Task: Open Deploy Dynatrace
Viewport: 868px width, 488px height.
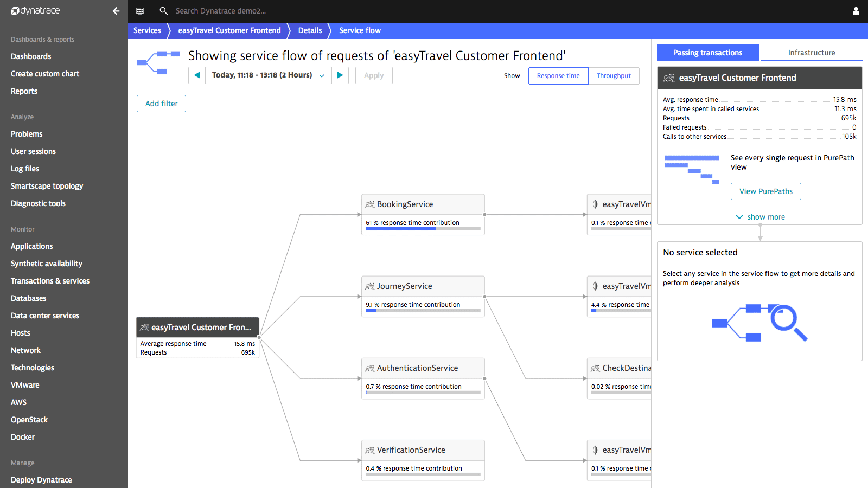Action: 41,480
